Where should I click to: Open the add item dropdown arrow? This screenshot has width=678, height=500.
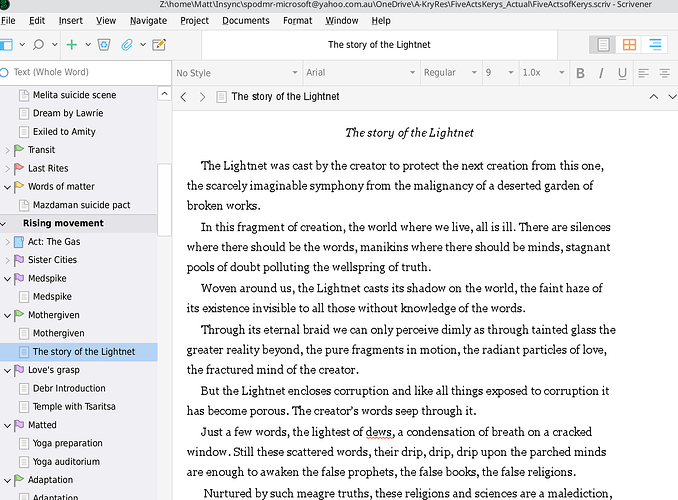[88, 45]
